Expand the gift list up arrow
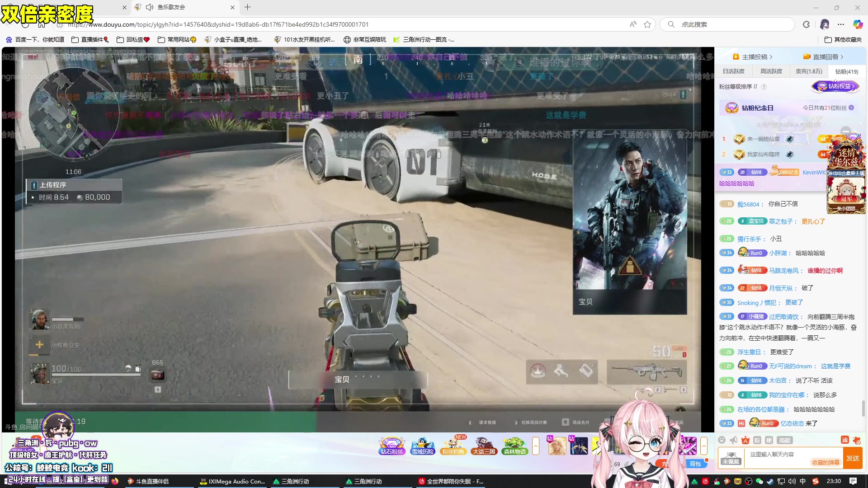The height and width of the screenshot is (488, 868). click(x=704, y=446)
